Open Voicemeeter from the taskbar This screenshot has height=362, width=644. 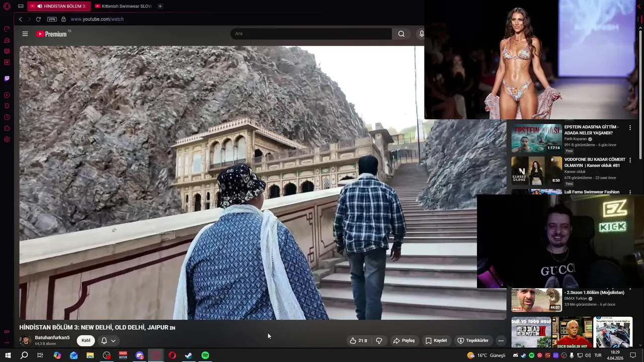tap(123, 355)
